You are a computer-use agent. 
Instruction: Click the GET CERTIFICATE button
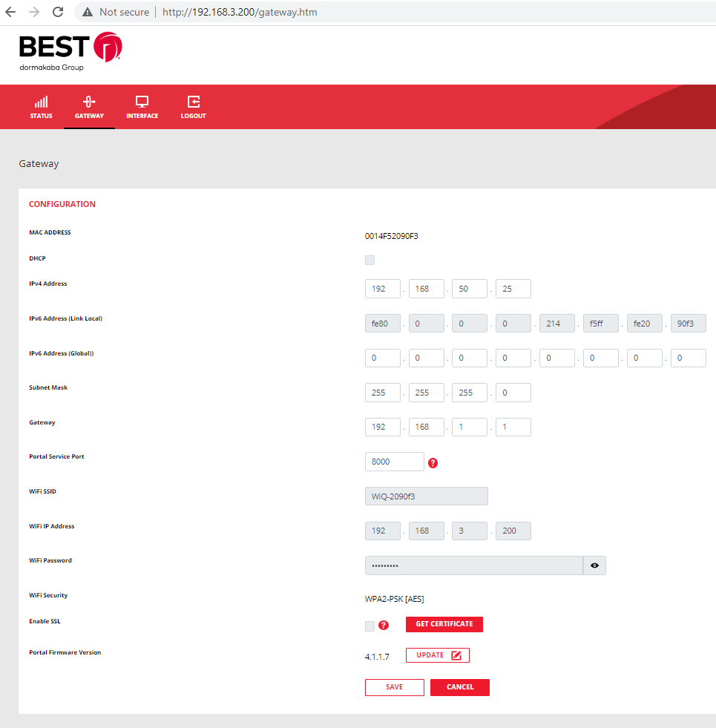[444, 624]
